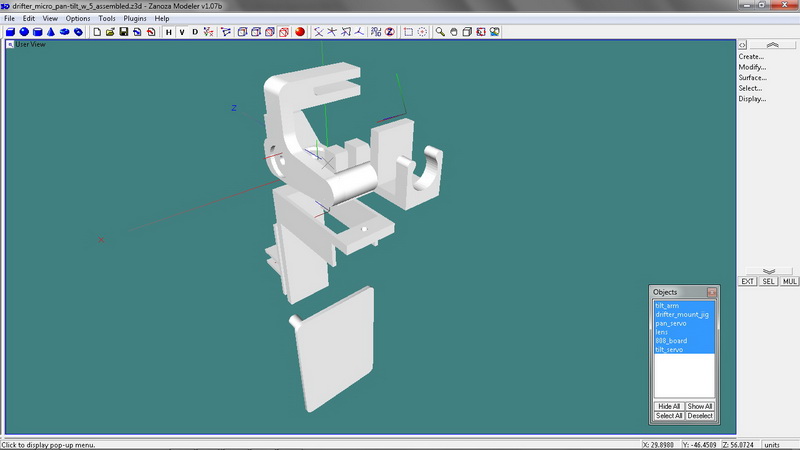Select lens in Objects list

[684, 332]
